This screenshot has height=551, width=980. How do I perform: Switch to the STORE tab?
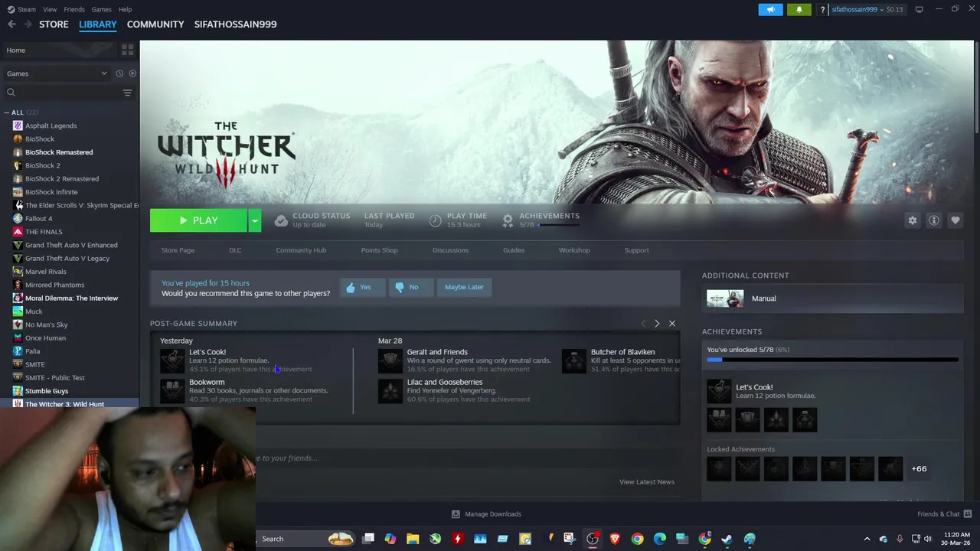[54, 24]
